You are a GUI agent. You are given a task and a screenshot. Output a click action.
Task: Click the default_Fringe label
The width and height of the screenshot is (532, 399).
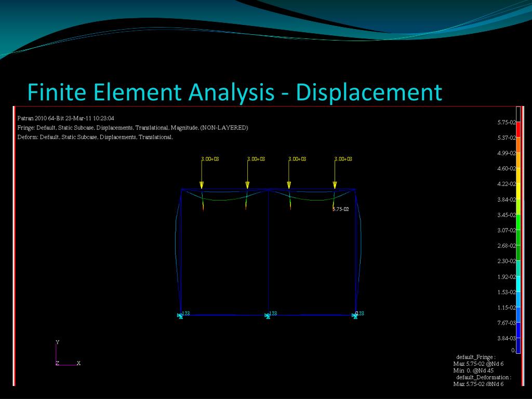(x=475, y=357)
